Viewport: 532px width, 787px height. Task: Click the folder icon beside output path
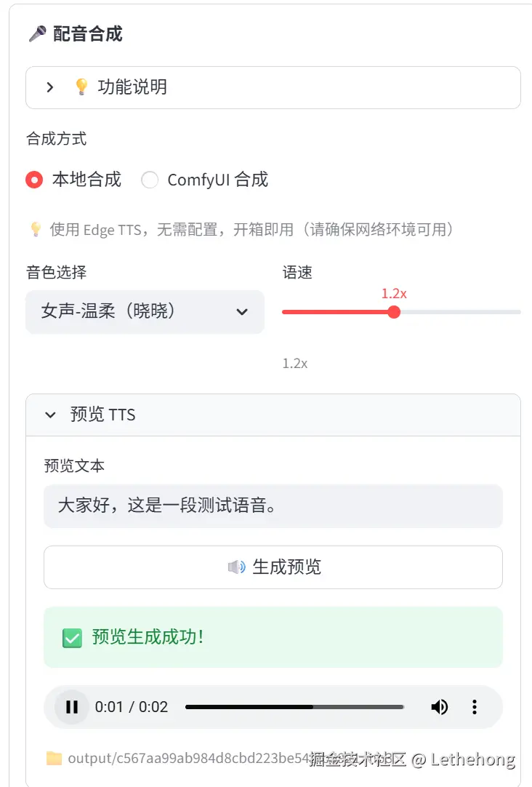pos(54,759)
